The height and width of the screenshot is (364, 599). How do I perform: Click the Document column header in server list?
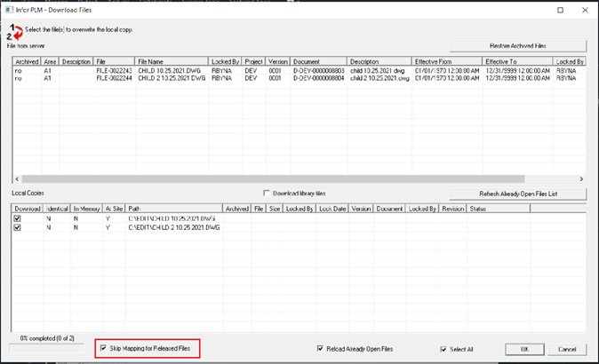click(309, 62)
